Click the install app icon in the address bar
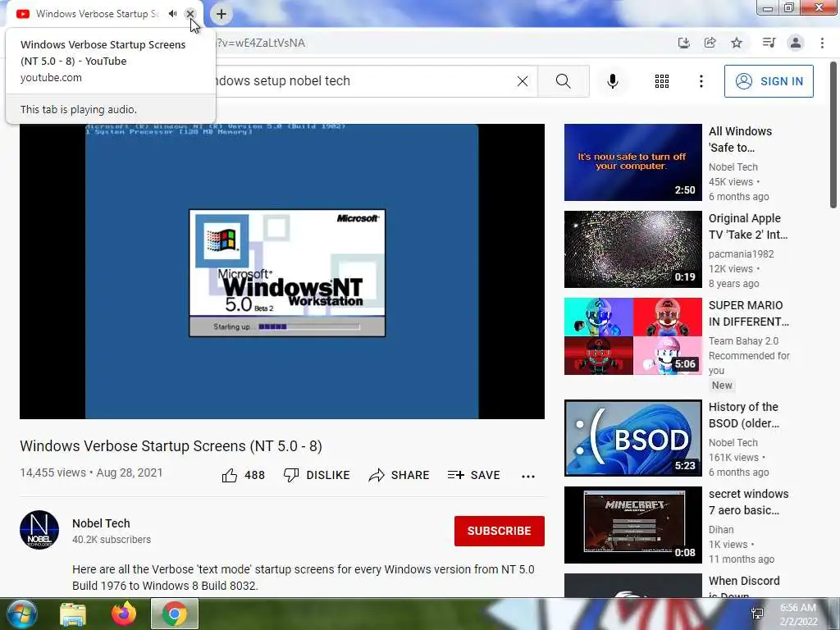 (x=683, y=43)
